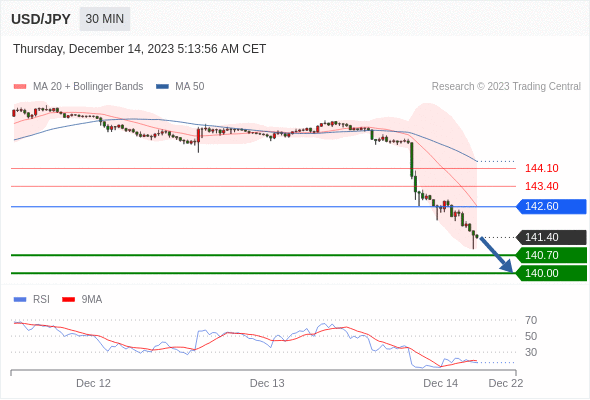Click the RSI 50 axis label
Screen dimensions: 590x400
[x=531, y=336]
